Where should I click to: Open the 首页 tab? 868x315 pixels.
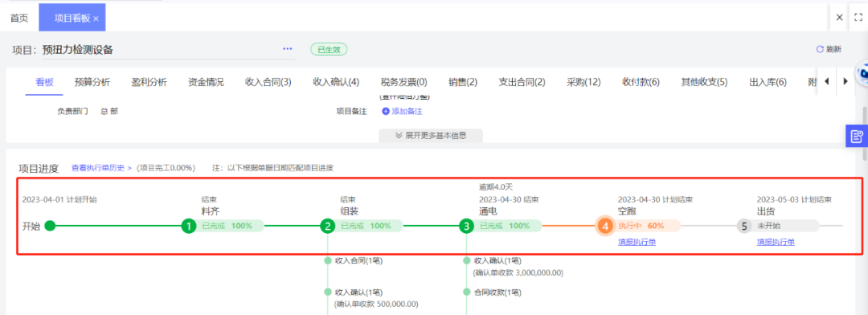pyautogui.click(x=19, y=18)
